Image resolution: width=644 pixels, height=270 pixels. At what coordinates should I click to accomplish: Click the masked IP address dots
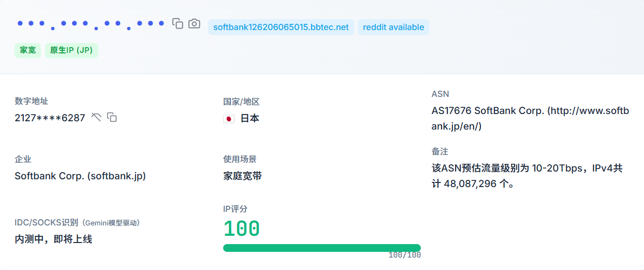91,24
